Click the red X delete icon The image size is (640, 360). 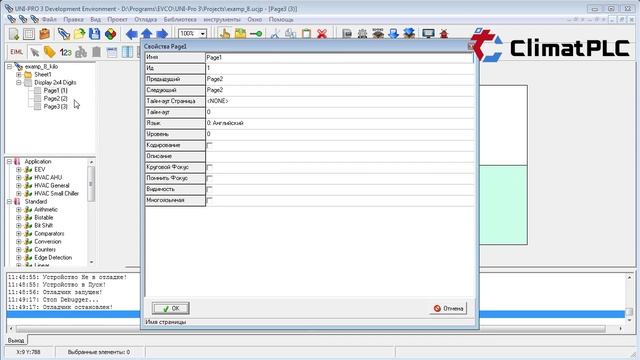point(322,34)
